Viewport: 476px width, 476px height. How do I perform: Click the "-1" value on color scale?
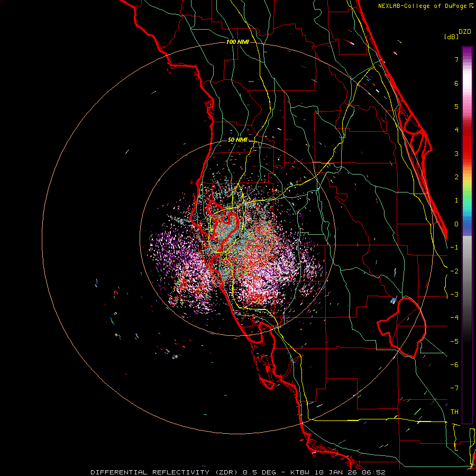(x=454, y=248)
